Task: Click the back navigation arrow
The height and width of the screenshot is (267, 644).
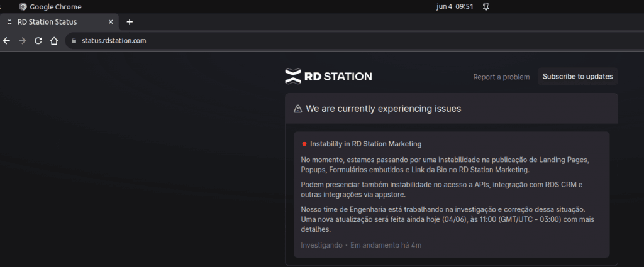Action: click(x=7, y=41)
